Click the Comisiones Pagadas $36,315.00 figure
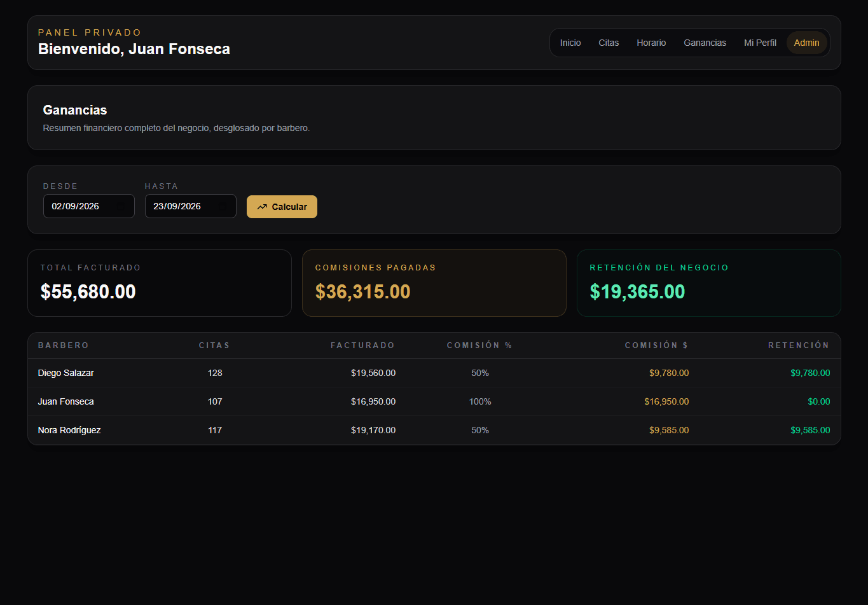Viewport: 868px width, 605px height. point(363,291)
